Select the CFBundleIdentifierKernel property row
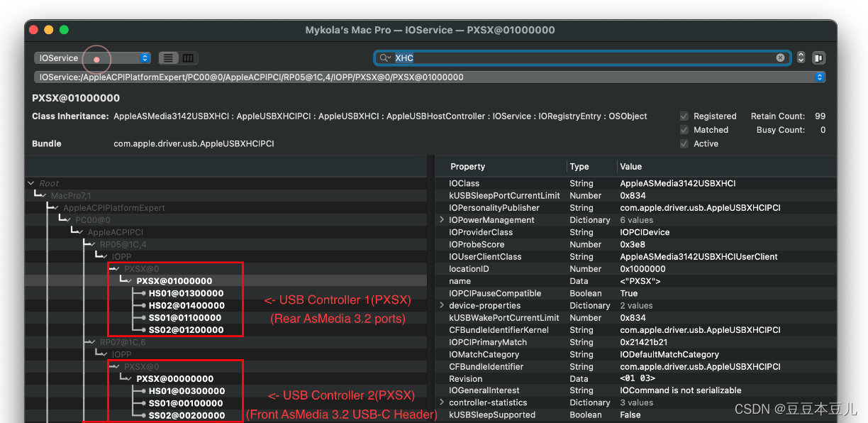The height and width of the screenshot is (423, 868). tap(636, 330)
